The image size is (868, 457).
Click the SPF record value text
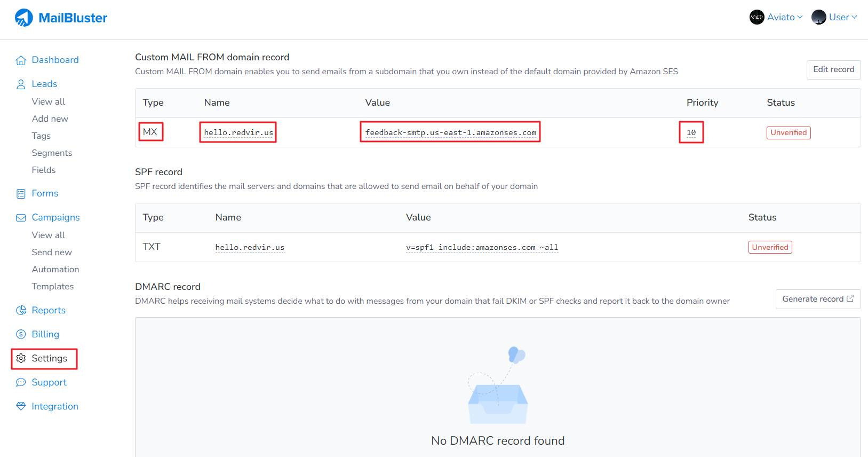[x=482, y=247]
